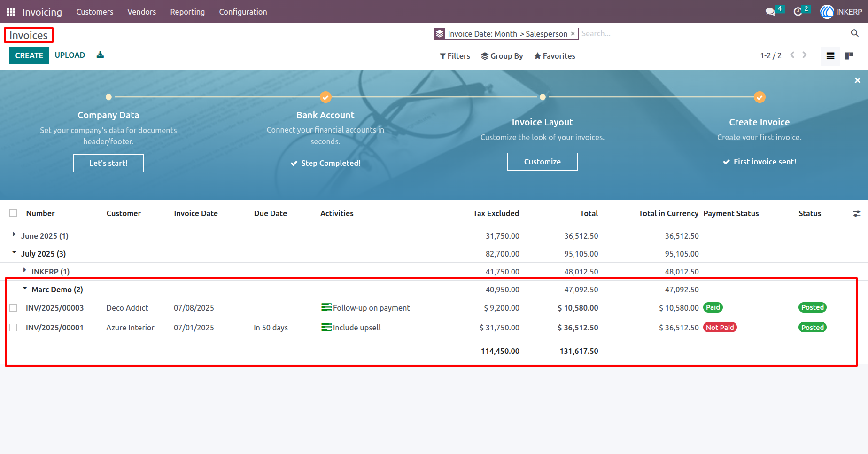Open invoice INV/2025/00003
This screenshot has width=868, height=454.
point(54,308)
